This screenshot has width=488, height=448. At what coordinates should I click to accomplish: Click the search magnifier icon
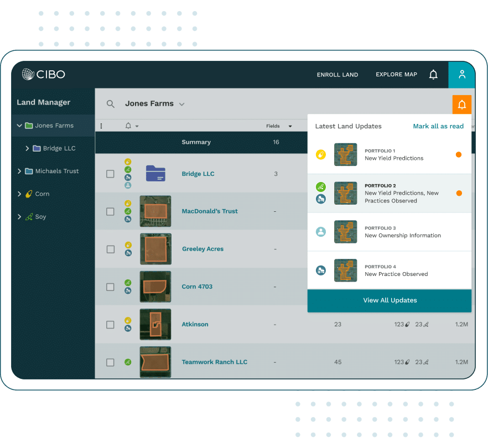[x=111, y=104]
